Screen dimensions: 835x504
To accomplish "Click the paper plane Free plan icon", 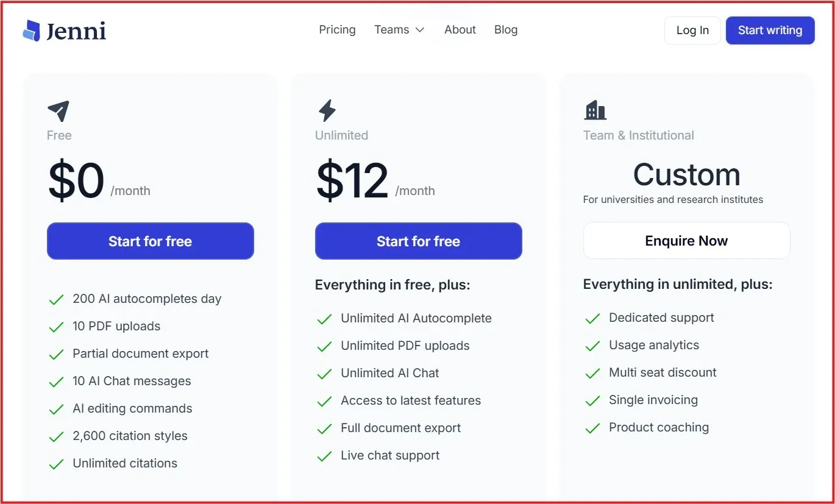I will coord(59,111).
